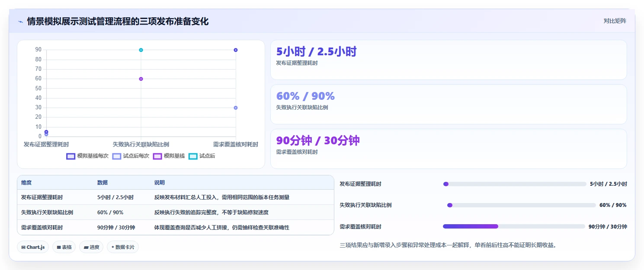Click the teal chart point at value 90
Image resolution: width=644 pixels, height=270 pixels.
point(141,50)
